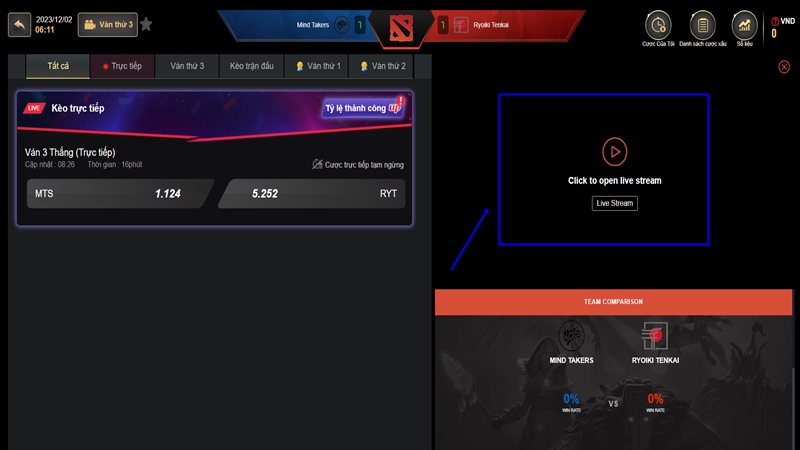This screenshot has height=450, width=800.
Task: Click the Mind Takers team logo in header
Action: click(342, 24)
